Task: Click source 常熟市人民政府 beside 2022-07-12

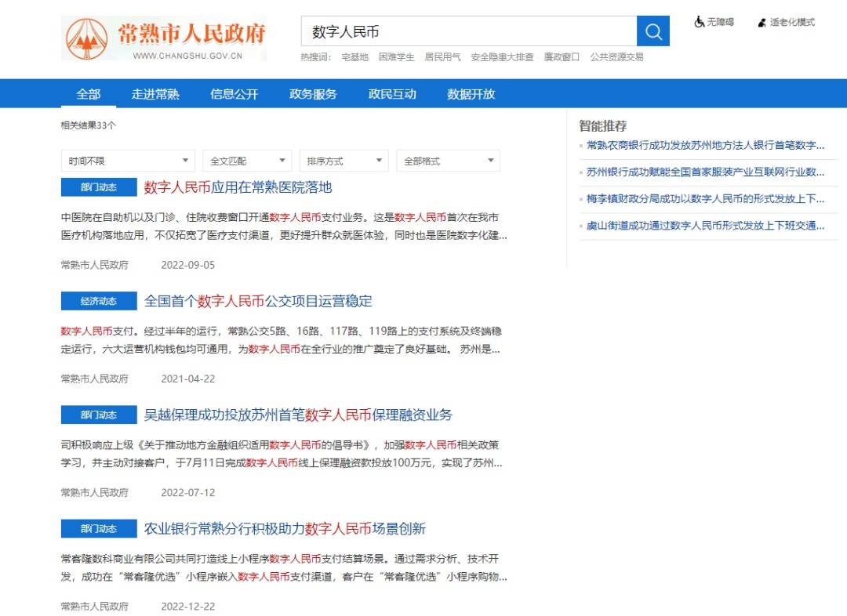Action: coord(95,492)
